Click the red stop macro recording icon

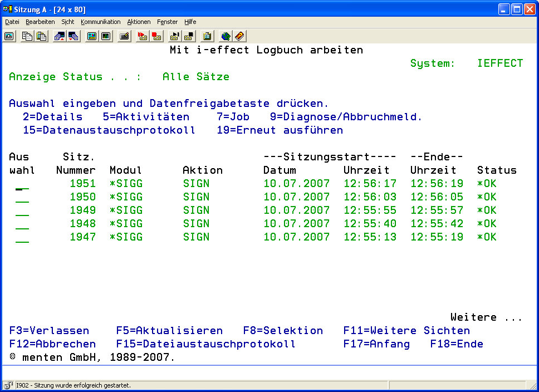[156, 36]
